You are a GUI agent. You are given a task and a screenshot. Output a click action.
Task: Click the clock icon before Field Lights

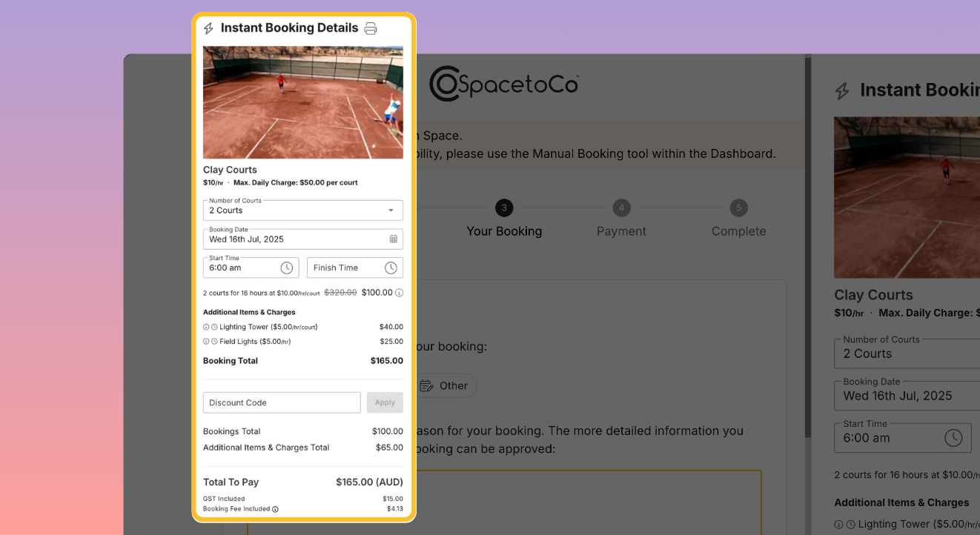click(214, 342)
